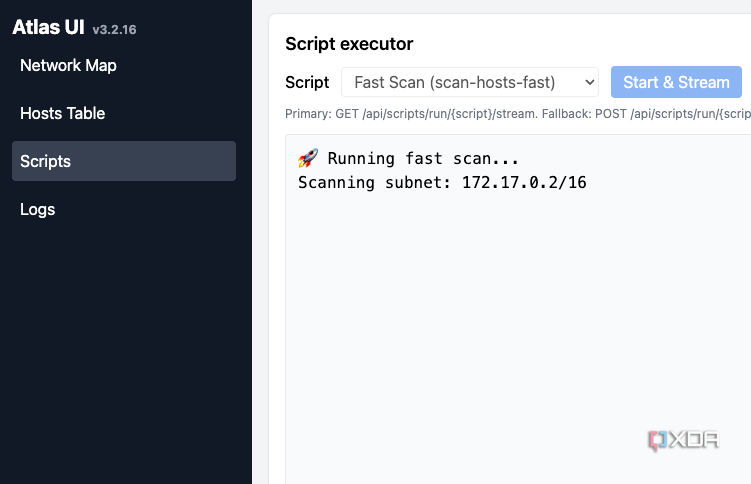This screenshot has width=751, height=484.
Task: Click the v3.2.16 version label
Action: 114,30
